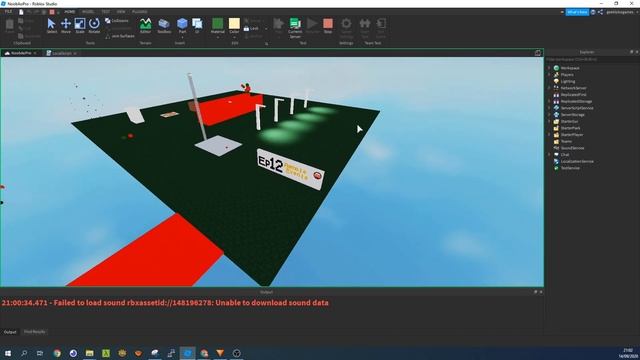Select Lighting in Explorer

pos(567,81)
